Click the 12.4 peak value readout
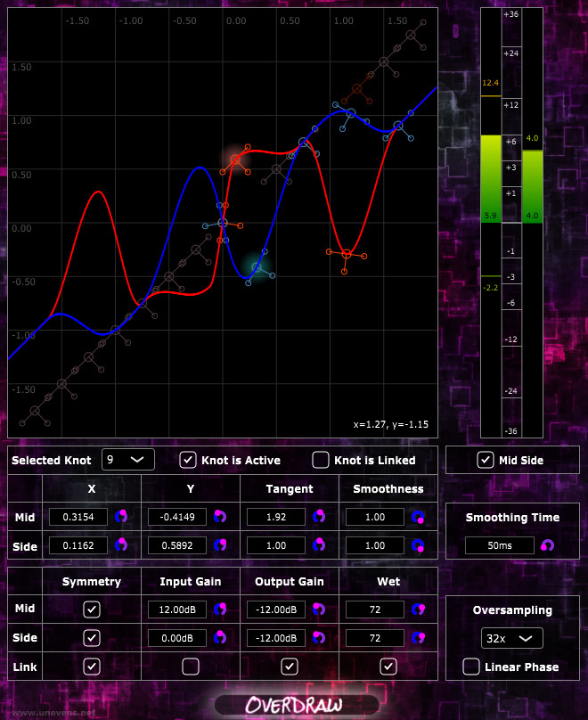This screenshot has height=720, width=588. click(x=490, y=83)
